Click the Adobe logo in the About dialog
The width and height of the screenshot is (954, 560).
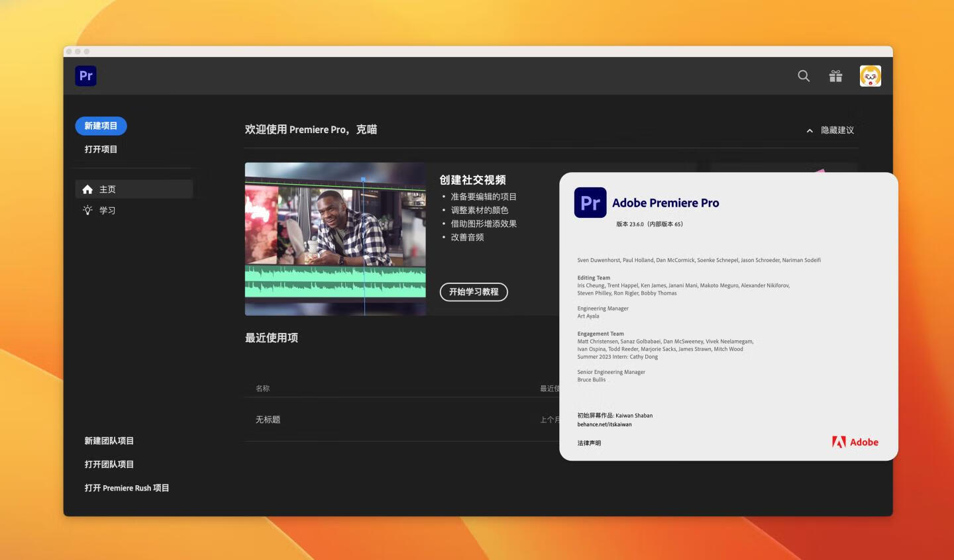tap(856, 442)
